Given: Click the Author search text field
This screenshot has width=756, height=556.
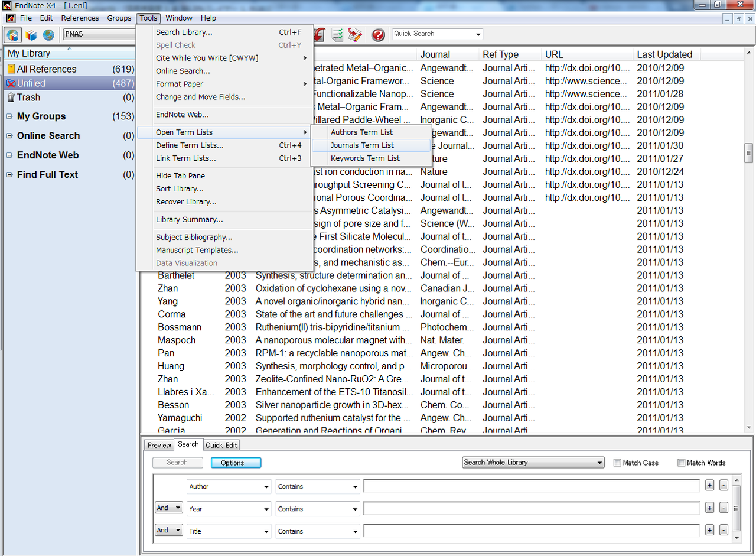Looking at the screenshot, I should 532,486.
